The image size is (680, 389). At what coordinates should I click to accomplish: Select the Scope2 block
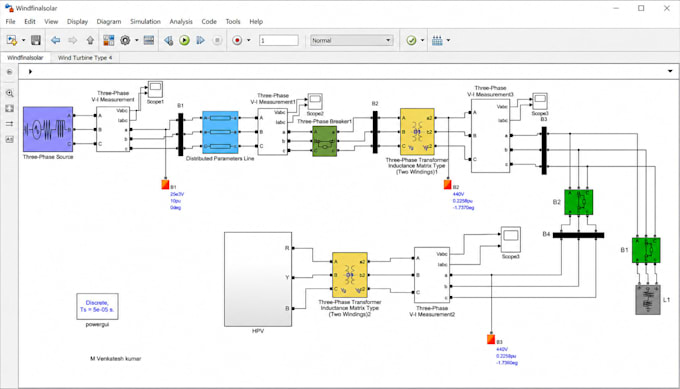click(x=315, y=101)
